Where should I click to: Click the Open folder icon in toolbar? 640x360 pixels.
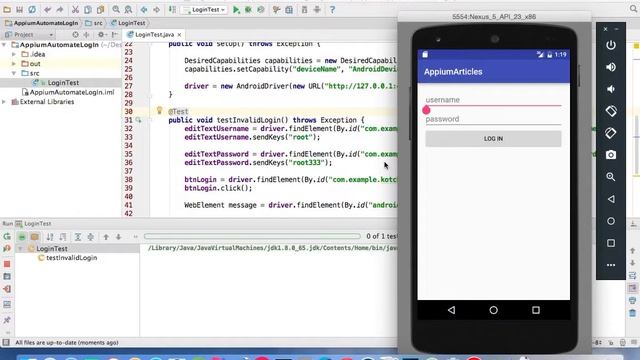click(7, 9)
